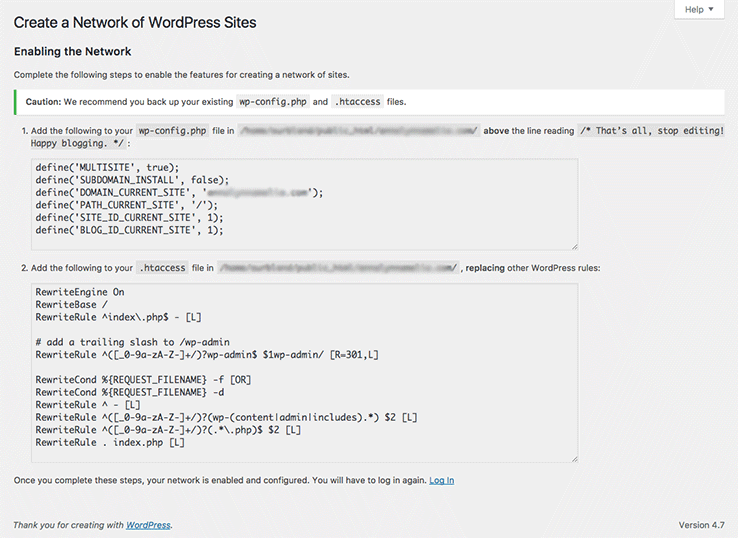Grab the .htaccess textarea resize handle
Image resolution: width=738 pixels, height=538 pixels.
pos(575,459)
